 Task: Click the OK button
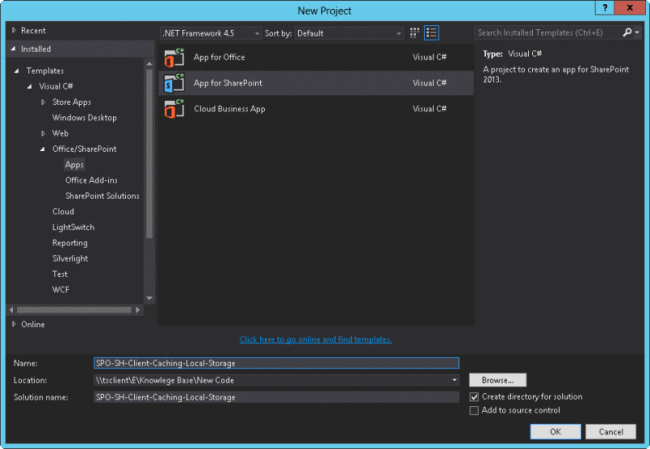(x=555, y=432)
